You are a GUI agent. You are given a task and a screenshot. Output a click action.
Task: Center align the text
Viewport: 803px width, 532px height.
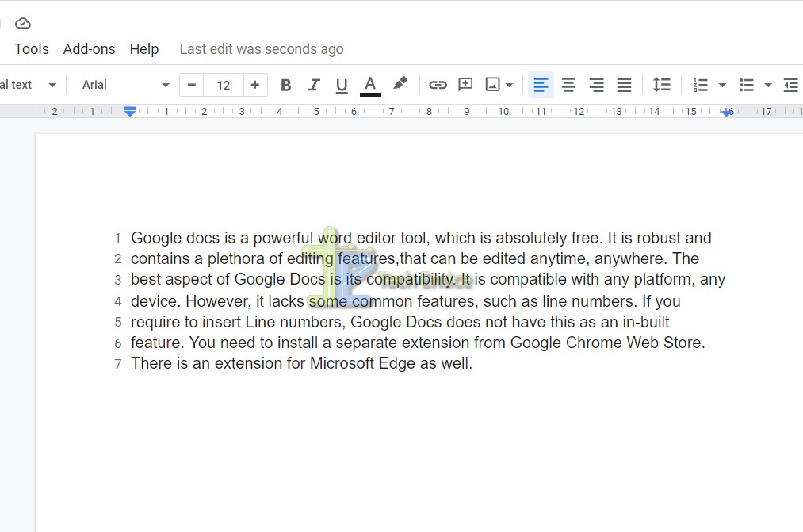point(568,85)
